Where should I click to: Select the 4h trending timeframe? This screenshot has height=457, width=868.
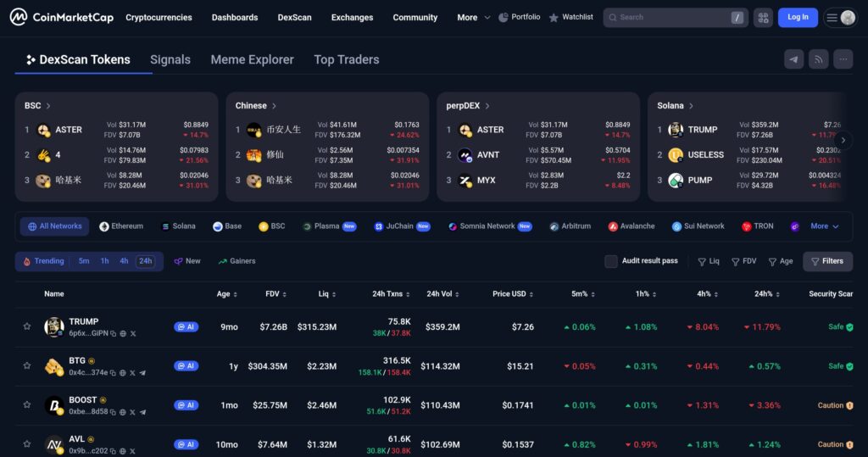click(x=124, y=261)
